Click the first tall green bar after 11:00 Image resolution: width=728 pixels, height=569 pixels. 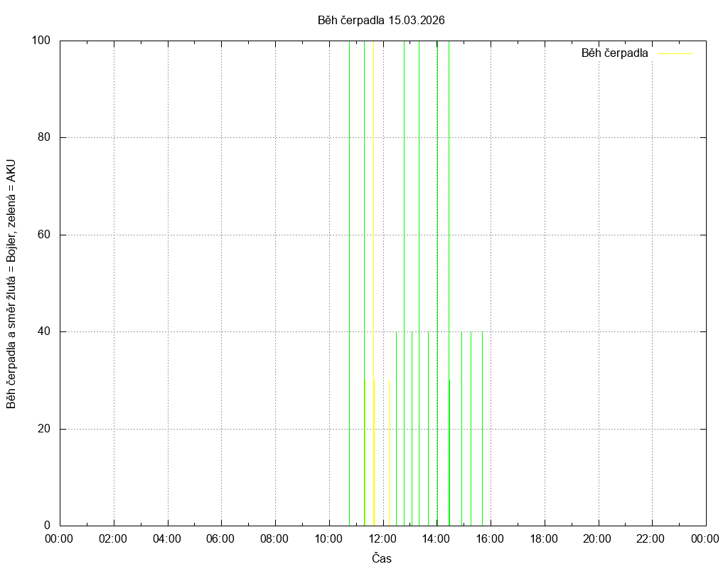[x=364, y=284]
